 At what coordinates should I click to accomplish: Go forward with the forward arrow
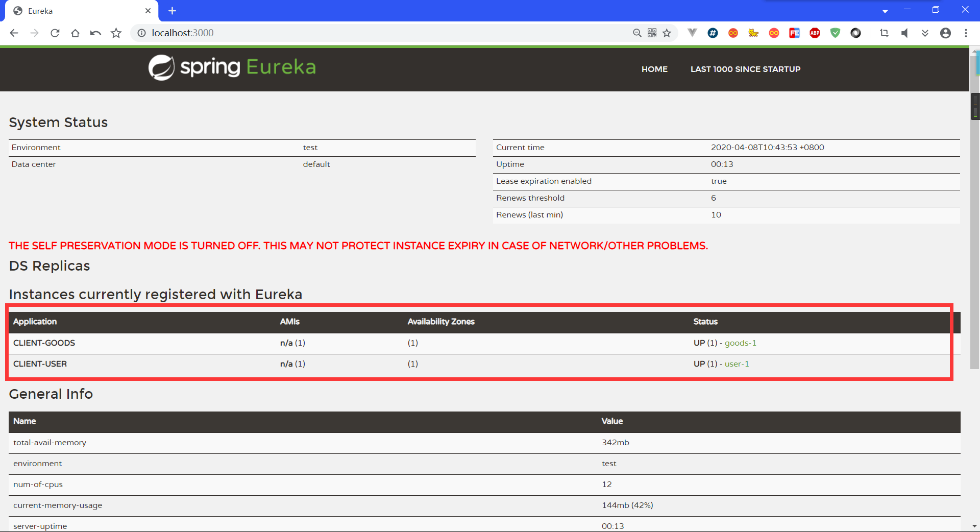35,33
